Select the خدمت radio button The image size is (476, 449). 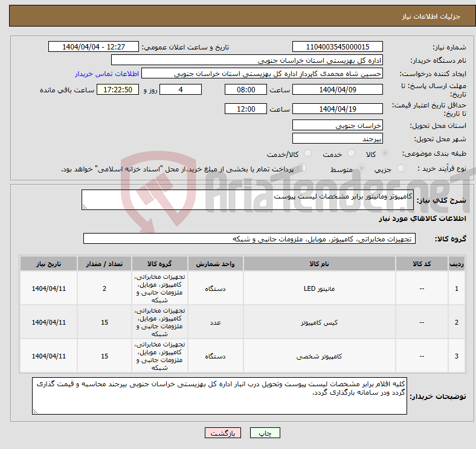[x=351, y=153]
